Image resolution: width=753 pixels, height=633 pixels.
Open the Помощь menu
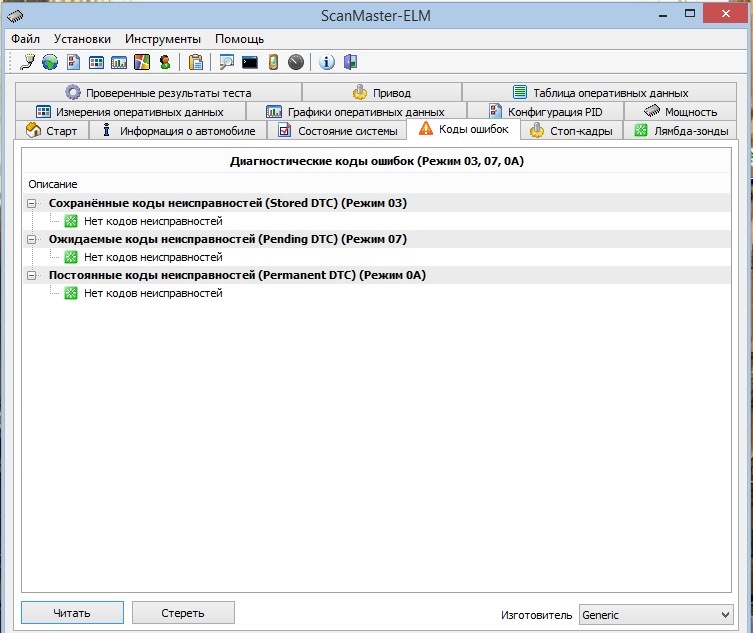click(x=239, y=39)
